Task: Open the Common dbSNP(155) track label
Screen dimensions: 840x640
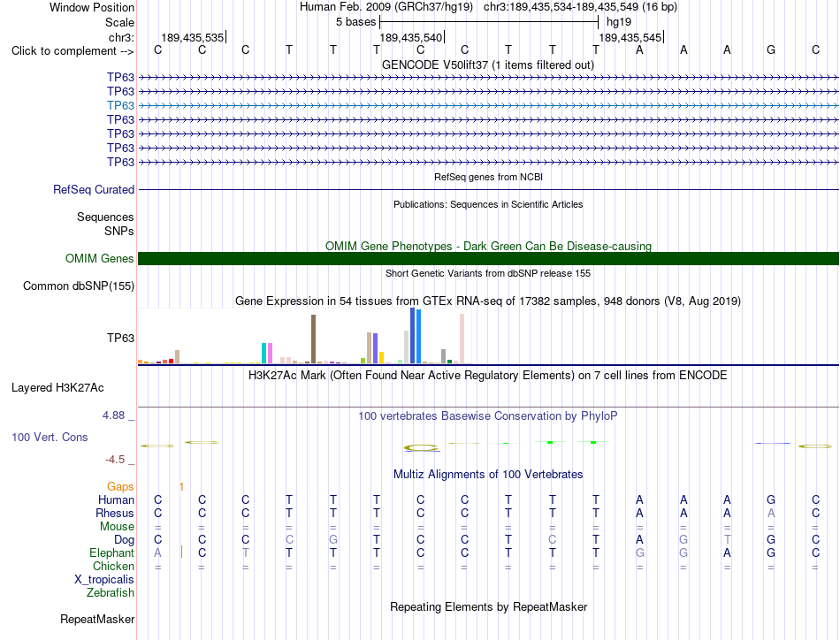Action: click(79, 286)
